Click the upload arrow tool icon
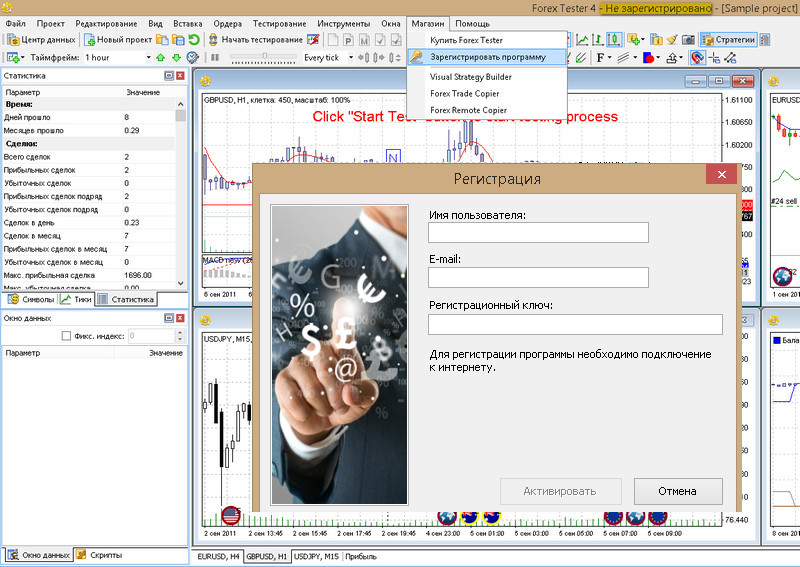The image size is (800, 567). pos(672,58)
